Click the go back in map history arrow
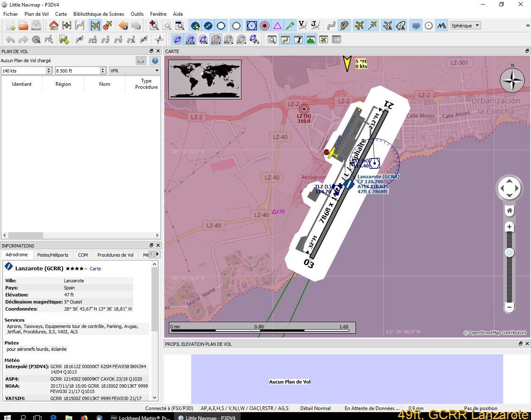Viewport: 531px width, 420px height. (123, 26)
